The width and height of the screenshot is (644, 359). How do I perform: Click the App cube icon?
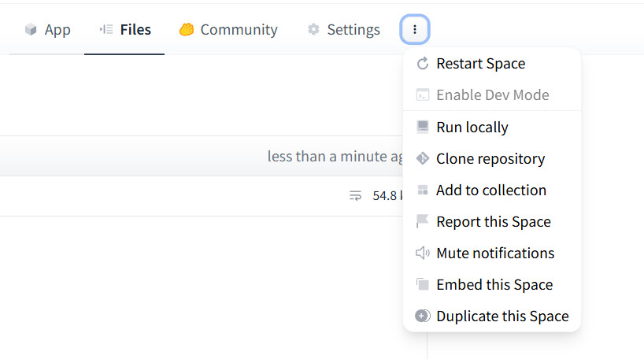(31, 30)
